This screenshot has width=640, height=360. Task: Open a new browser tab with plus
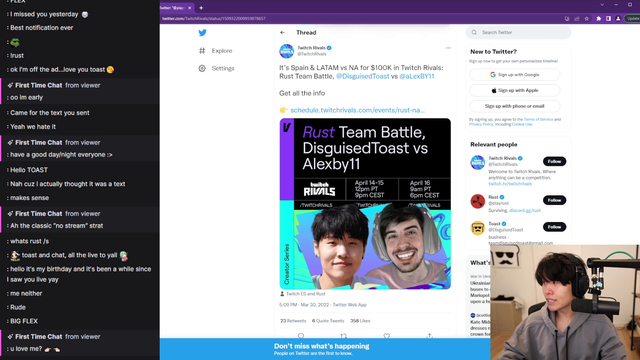click(x=201, y=8)
